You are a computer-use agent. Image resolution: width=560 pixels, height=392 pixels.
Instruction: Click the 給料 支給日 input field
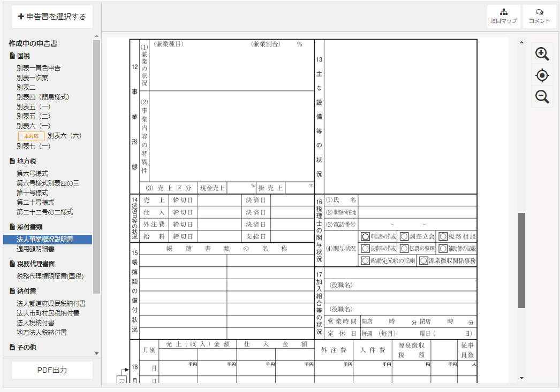(292, 236)
